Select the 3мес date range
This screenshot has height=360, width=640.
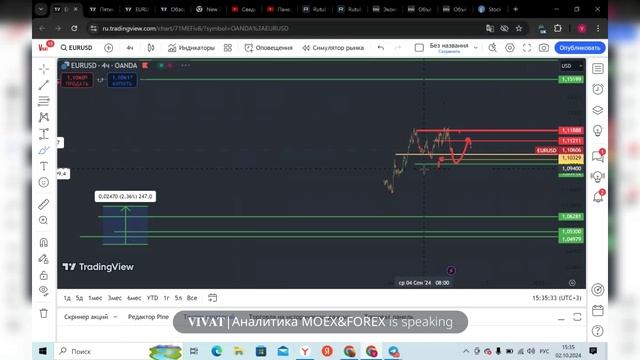[115, 298]
